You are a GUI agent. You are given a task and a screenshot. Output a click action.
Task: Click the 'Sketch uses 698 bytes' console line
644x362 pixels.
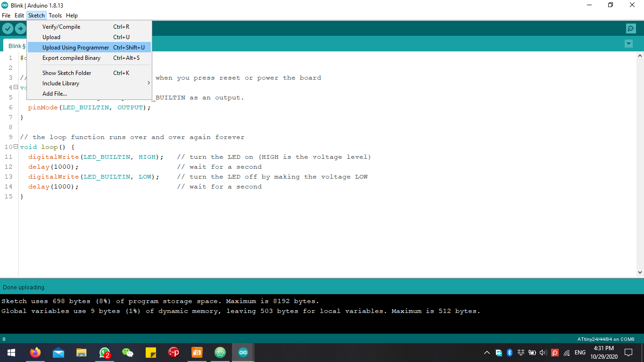[x=160, y=301]
